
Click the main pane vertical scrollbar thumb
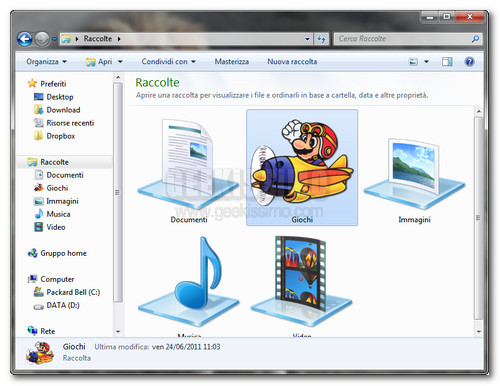(x=479, y=218)
